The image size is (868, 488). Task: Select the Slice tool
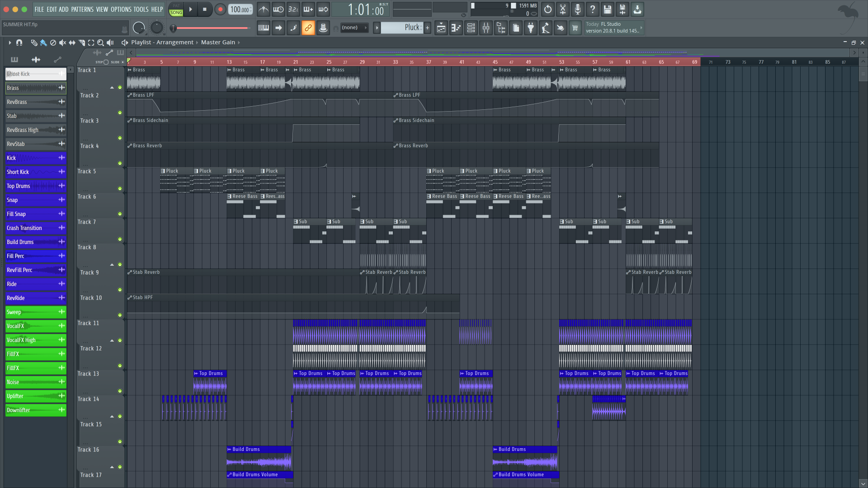(81, 42)
